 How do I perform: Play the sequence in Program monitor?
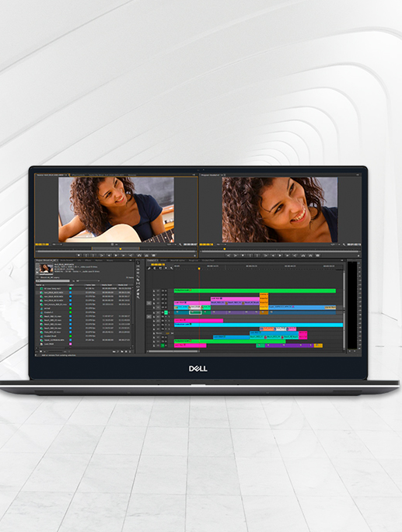point(280,256)
